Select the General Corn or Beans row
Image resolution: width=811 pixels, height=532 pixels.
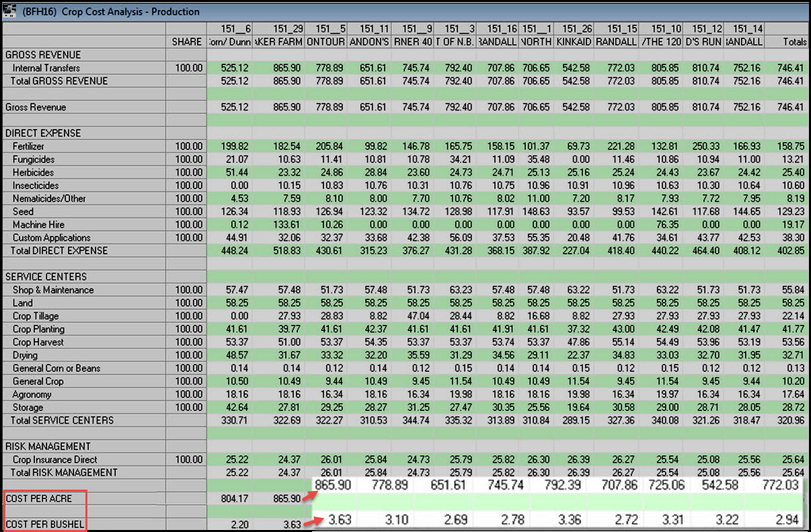(56, 368)
